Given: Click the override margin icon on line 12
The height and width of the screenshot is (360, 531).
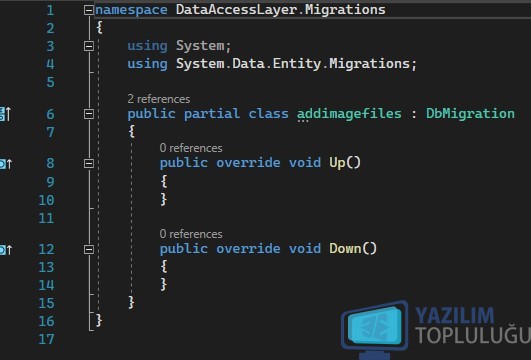Looking at the screenshot, I should (6, 250).
